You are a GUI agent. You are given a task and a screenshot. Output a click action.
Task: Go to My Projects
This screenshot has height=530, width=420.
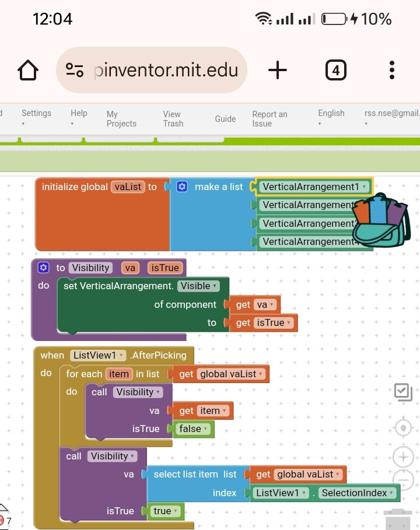tap(121, 118)
